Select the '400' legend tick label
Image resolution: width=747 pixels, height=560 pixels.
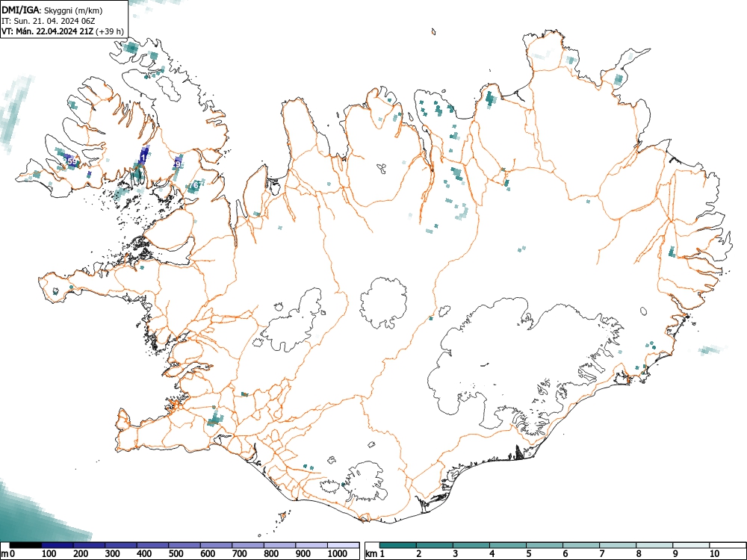[x=144, y=553]
